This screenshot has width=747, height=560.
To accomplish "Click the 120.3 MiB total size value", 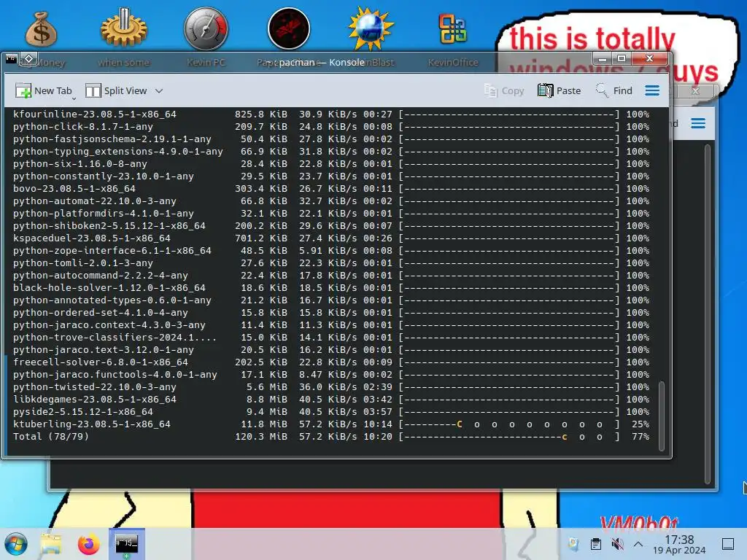I will (x=261, y=436).
